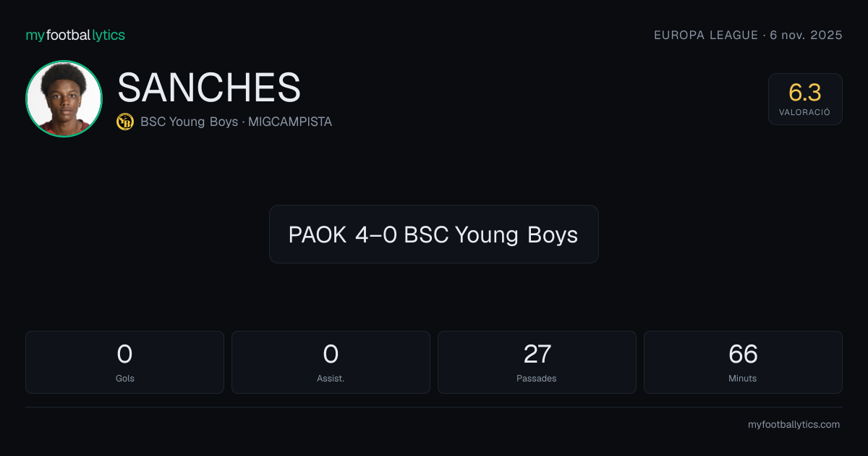Click the 27 passes number

[537, 354]
